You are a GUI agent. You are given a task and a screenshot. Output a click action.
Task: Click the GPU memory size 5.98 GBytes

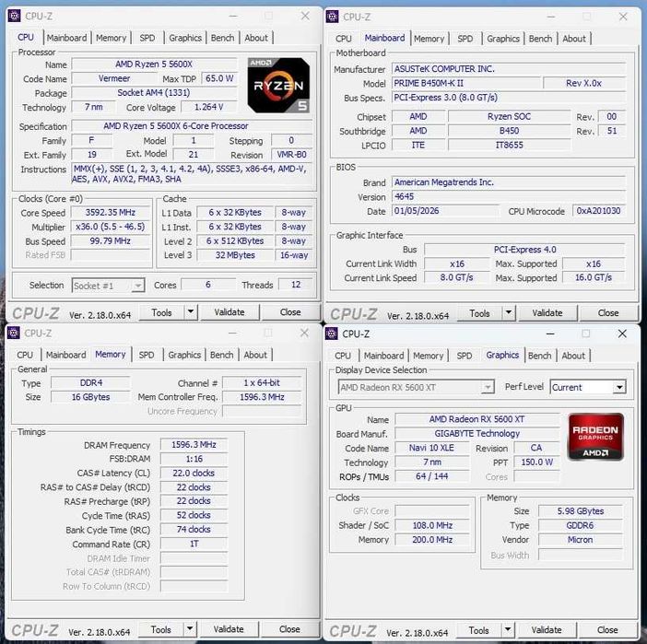coord(581,511)
